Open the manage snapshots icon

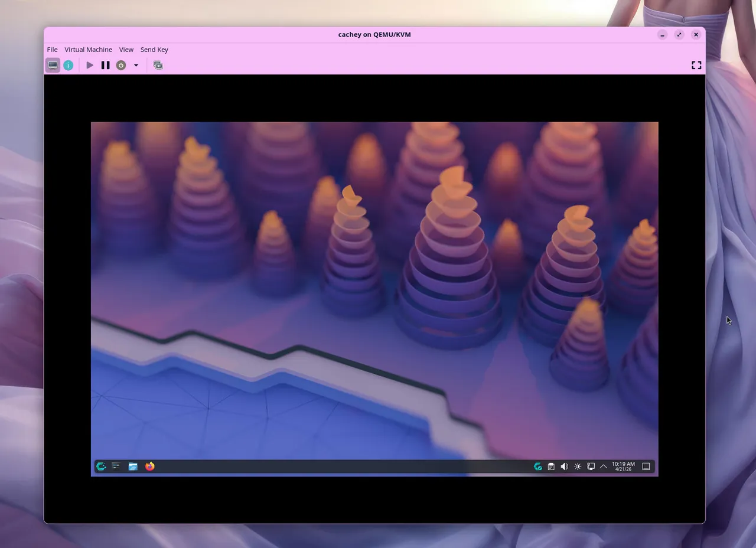[158, 65]
